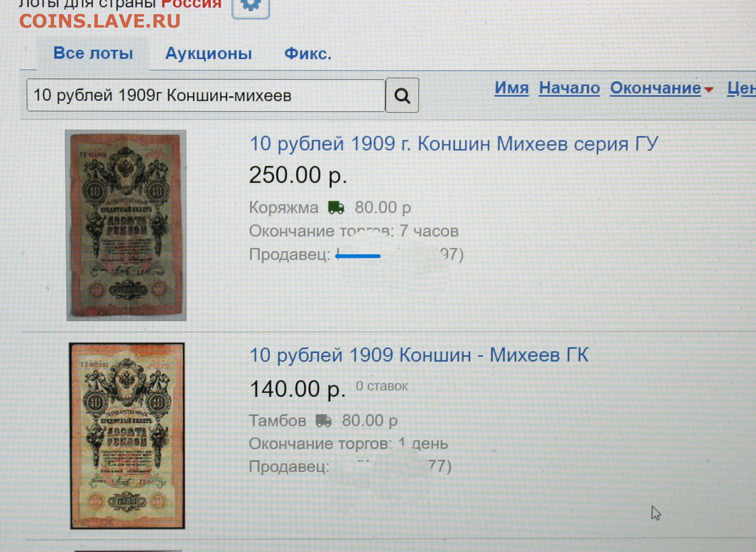Image resolution: width=756 pixels, height=552 pixels.
Task: Sort lots by Окончание
Action: [655, 88]
